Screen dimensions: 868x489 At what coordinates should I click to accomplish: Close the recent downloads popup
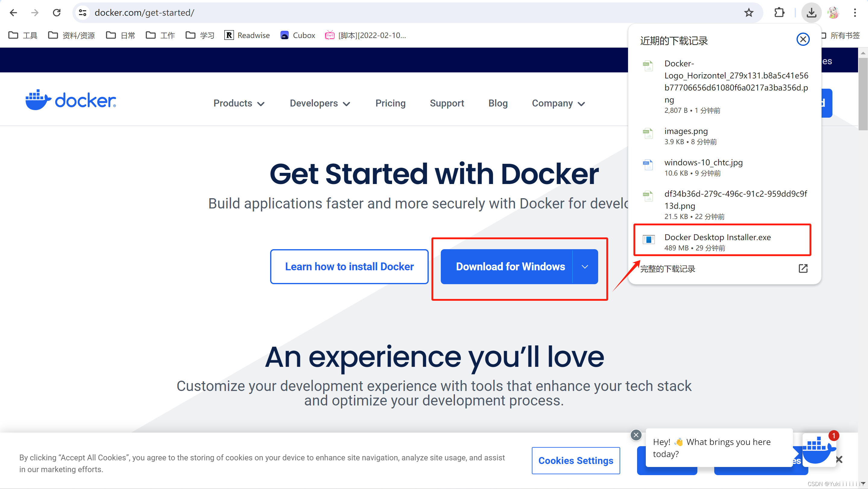(x=803, y=40)
